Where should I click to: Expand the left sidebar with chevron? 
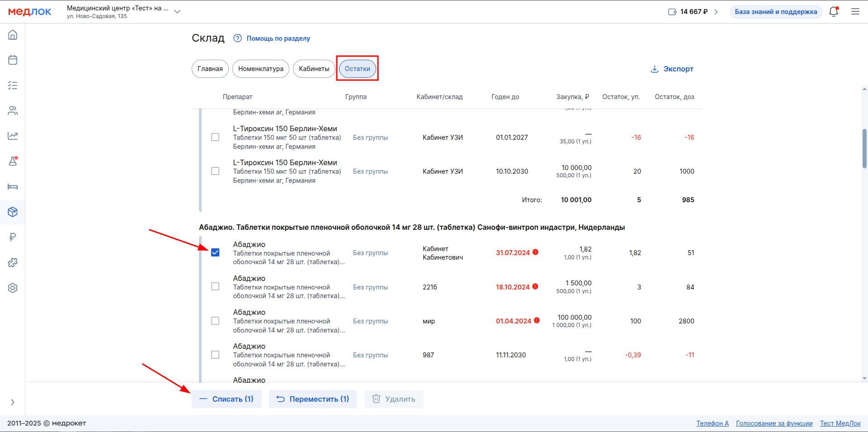pos(13,402)
